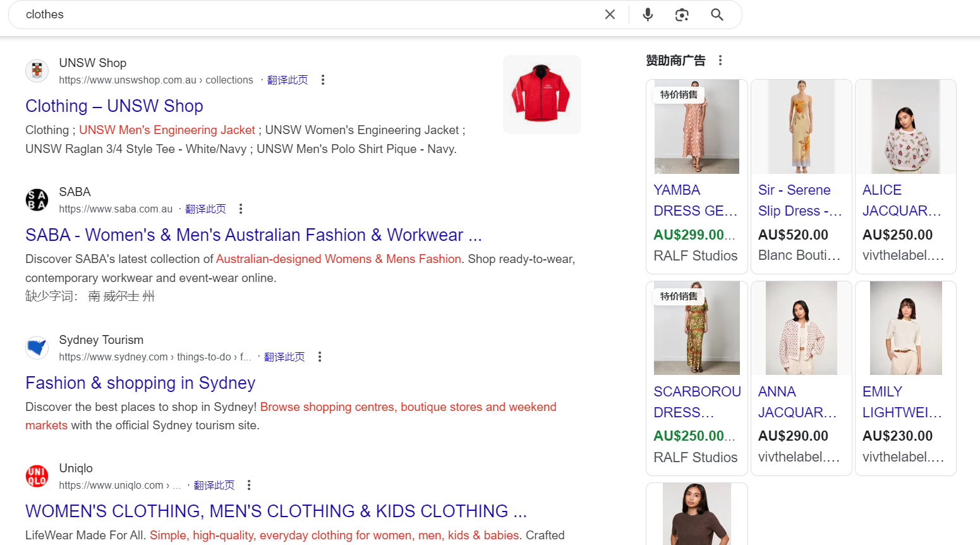Click EMILY LIGHTWEI ad title
The height and width of the screenshot is (545, 980).
click(902, 402)
